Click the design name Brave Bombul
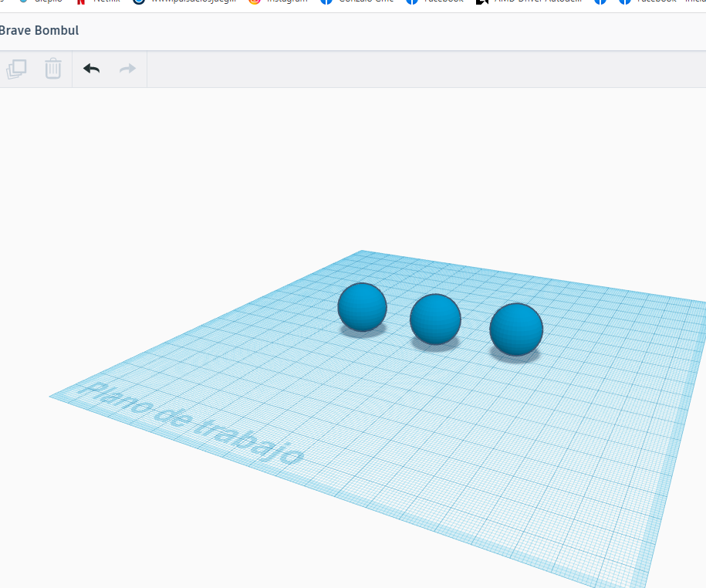 39,30
